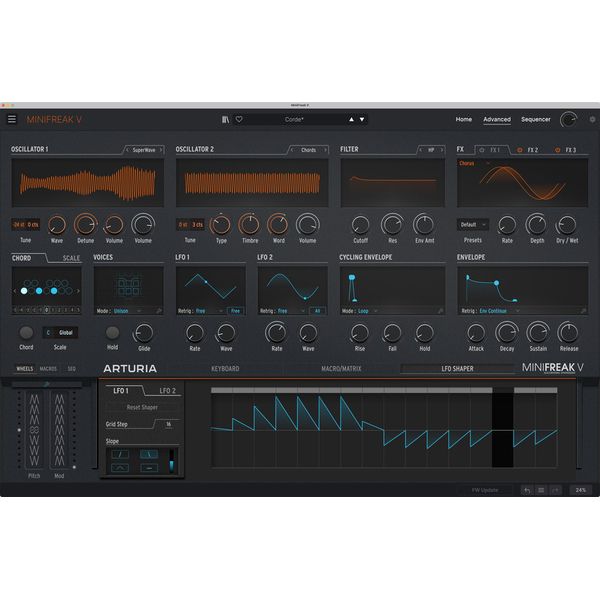The image size is (600, 600).
Task: Show the MACROS controls
Action: [x=48, y=369]
